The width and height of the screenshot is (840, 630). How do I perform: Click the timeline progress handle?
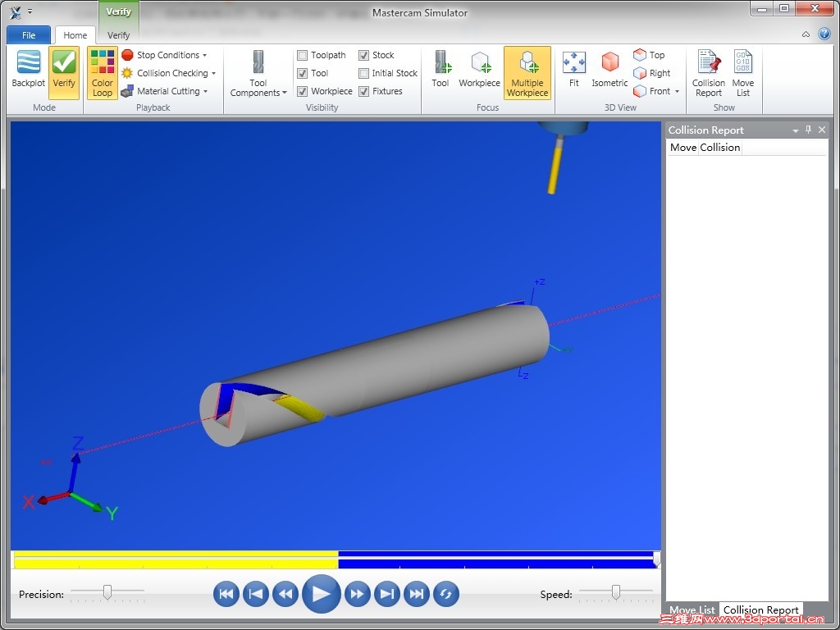(657, 559)
